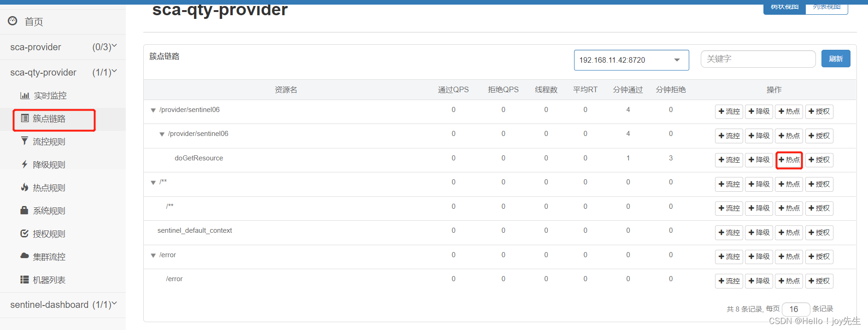The width and height of the screenshot is (868, 330).
Task: Open 集群流控 cluster flow control
Action: pos(49,257)
